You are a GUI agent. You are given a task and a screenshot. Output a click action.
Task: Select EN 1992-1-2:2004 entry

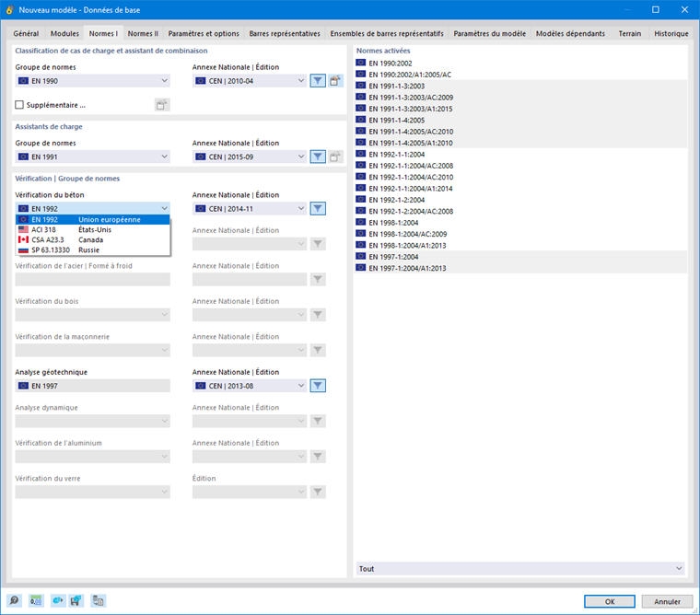coord(520,200)
